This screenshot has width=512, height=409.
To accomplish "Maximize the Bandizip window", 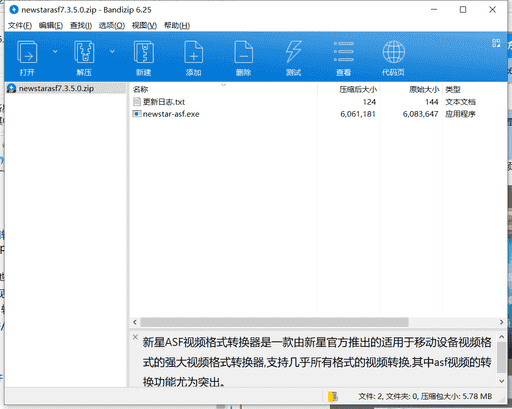I will (463, 10).
